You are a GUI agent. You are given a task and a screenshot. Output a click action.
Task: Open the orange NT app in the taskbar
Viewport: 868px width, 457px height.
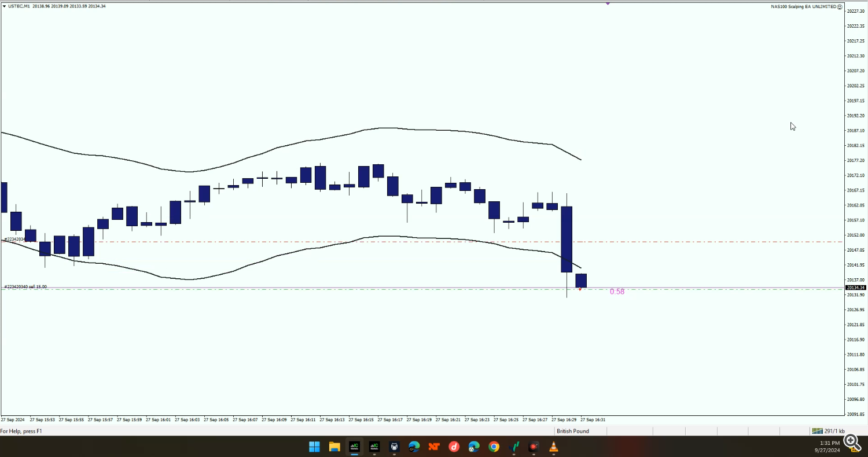coord(434,447)
